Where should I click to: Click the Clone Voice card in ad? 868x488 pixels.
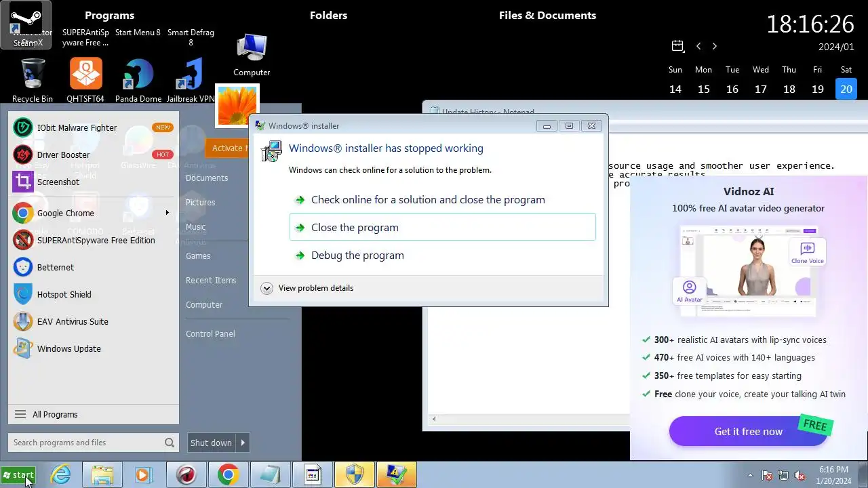coord(807,252)
